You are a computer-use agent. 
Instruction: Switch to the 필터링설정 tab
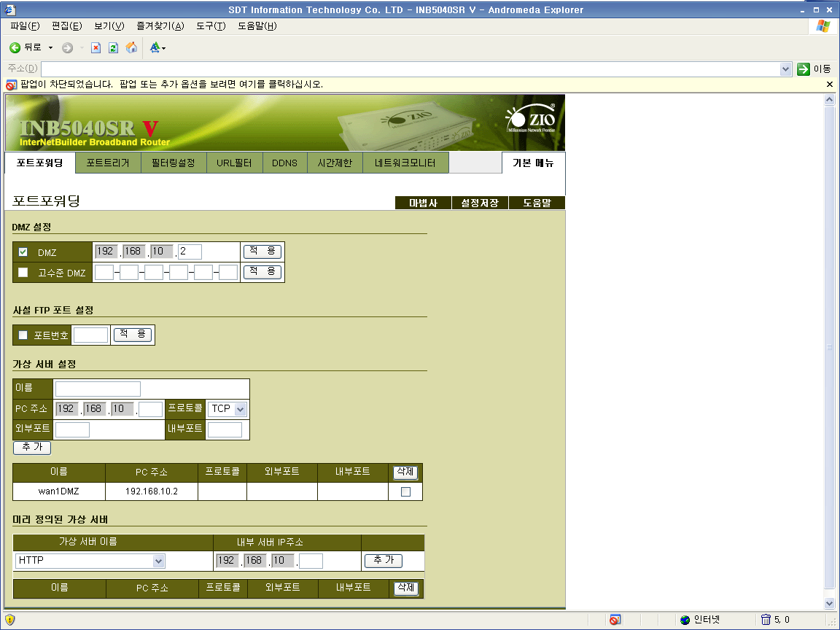[x=174, y=163]
